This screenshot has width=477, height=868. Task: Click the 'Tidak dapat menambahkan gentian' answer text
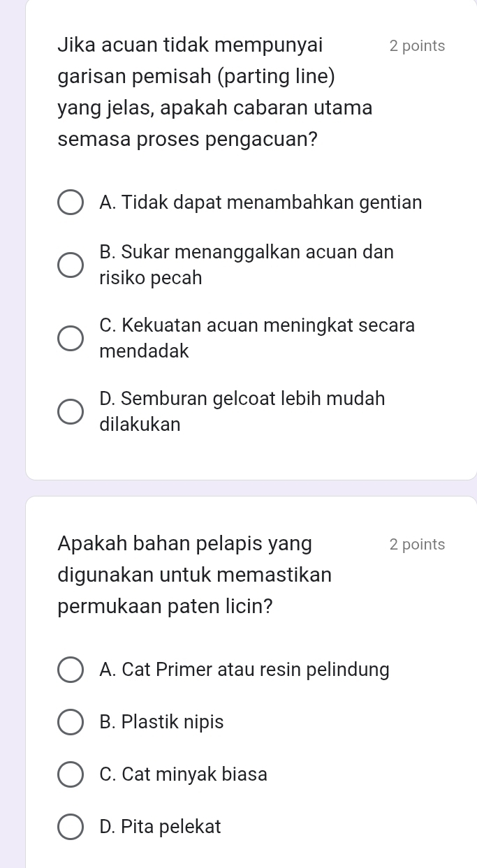click(260, 203)
